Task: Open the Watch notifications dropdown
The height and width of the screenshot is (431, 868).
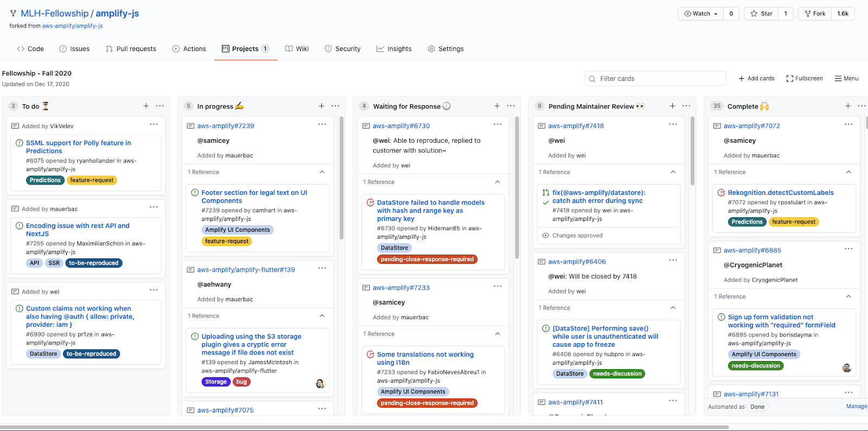Action: pyautogui.click(x=701, y=14)
